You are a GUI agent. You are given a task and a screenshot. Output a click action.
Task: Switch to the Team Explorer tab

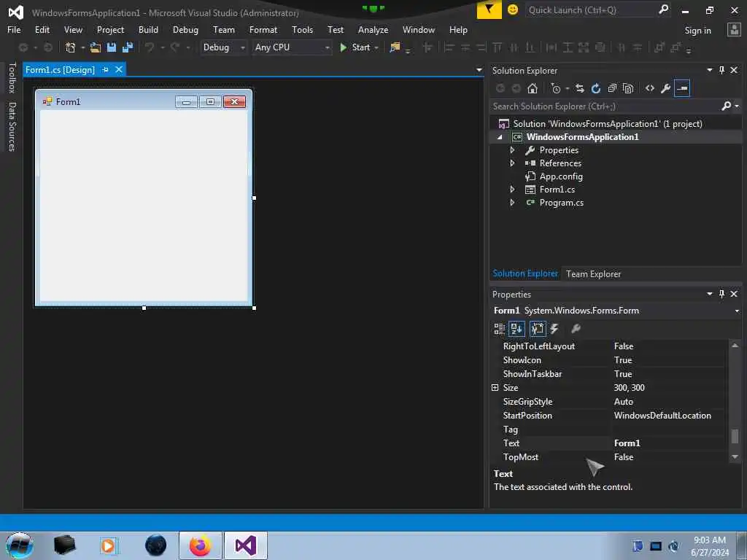point(593,274)
